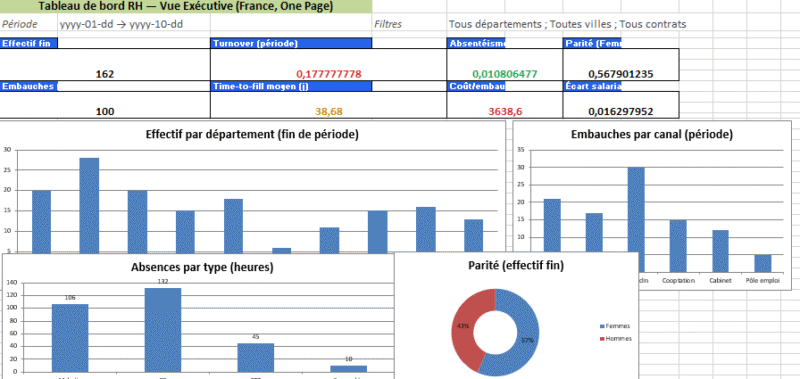Viewport: 800px width, 379px height.
Task: Select the time-to-fill value 38,68
Action: pos(329,111)
